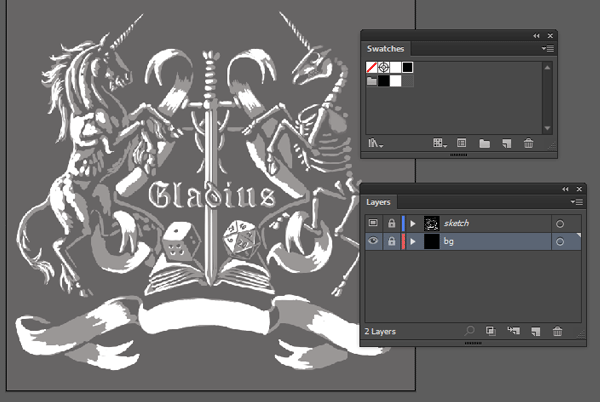Open the Layers panel flyout menu
Viewport: 600px width, 402px height.
(x=577, y=202)
